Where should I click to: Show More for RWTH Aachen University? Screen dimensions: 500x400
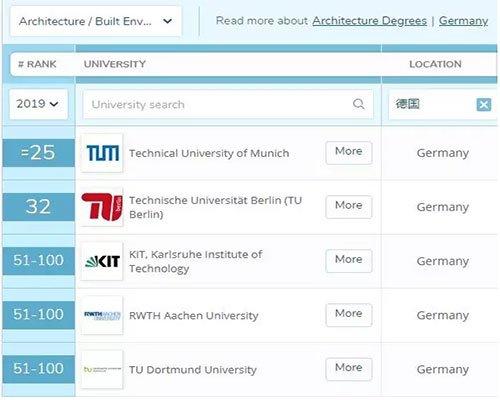tap(349, 315)
